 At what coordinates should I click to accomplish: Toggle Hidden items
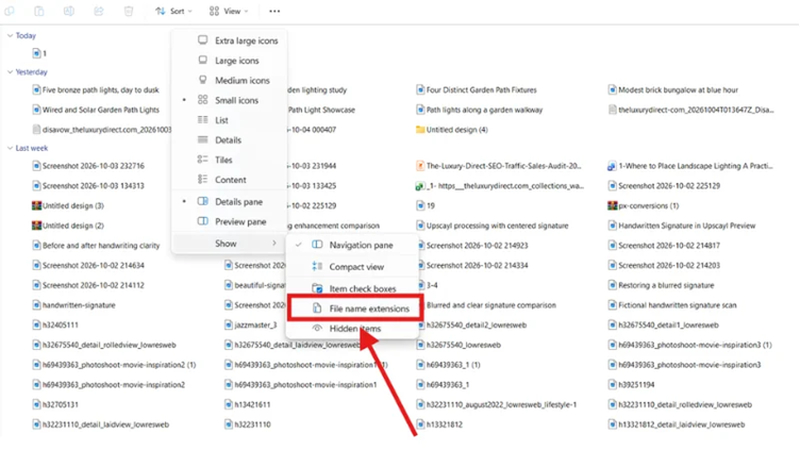click(353, 329)
